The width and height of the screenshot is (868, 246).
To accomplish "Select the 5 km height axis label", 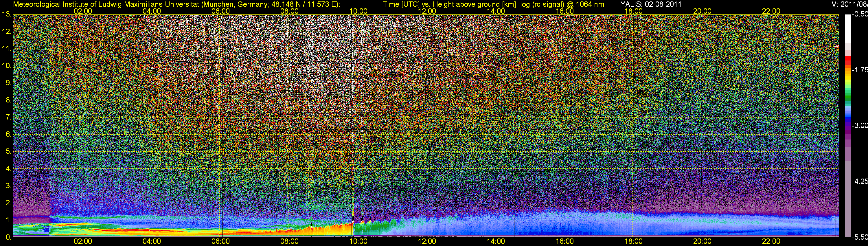I will (x=8, y=152).
